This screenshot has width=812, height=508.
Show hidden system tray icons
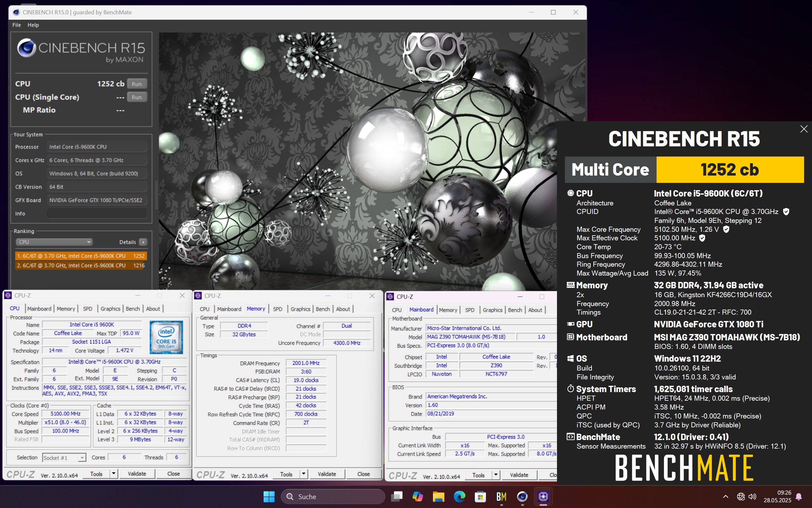[x=725, y=497]
